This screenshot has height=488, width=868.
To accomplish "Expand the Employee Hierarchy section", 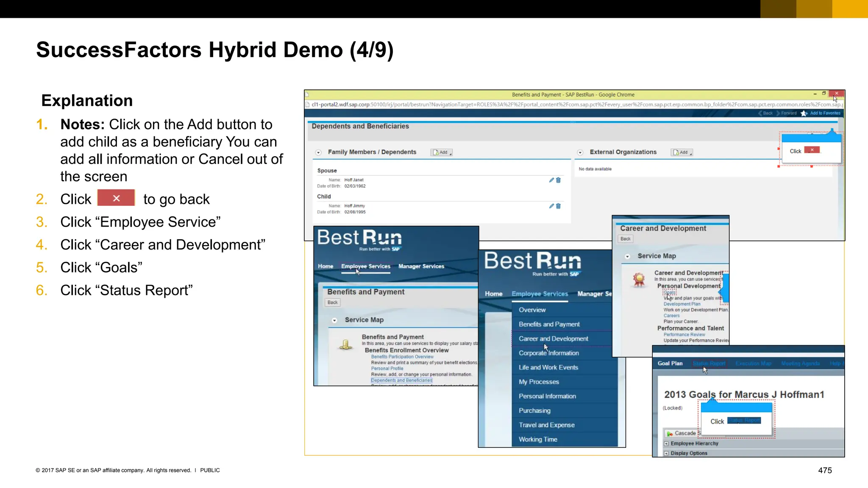I will tap(666, 444).
